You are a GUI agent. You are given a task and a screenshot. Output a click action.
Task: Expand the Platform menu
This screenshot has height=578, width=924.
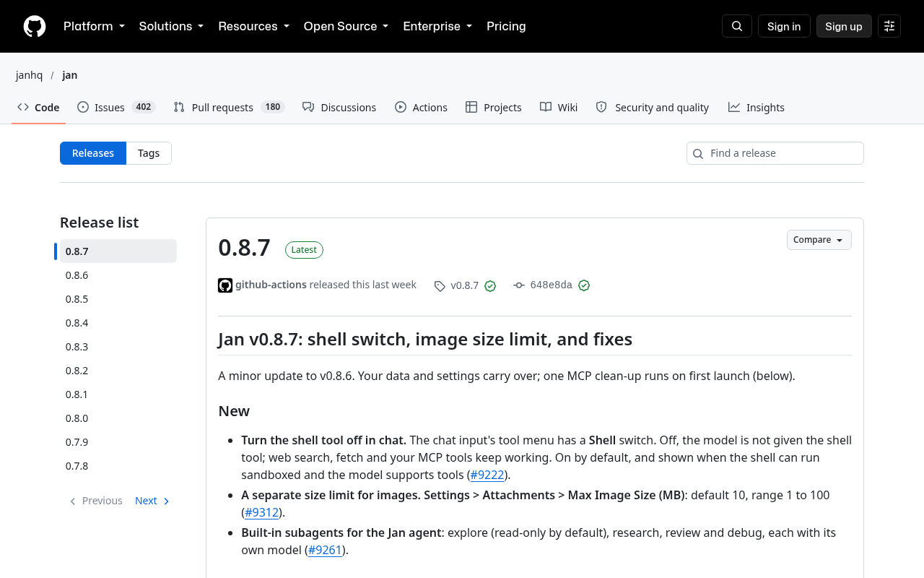[94, 26]
